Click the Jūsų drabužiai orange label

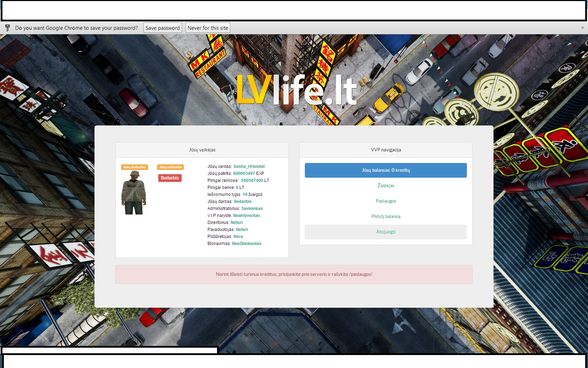[x=134, y=167]
